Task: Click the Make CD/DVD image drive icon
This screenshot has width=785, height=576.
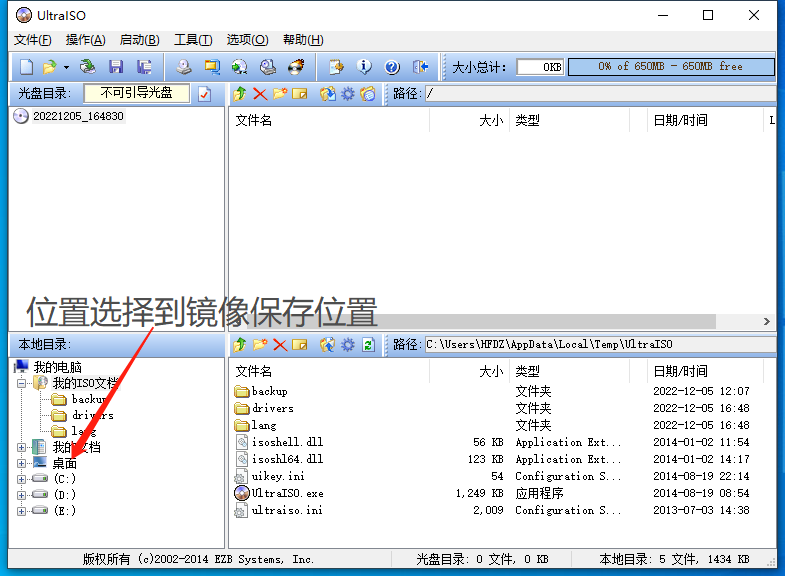Action: click(184, 67)
